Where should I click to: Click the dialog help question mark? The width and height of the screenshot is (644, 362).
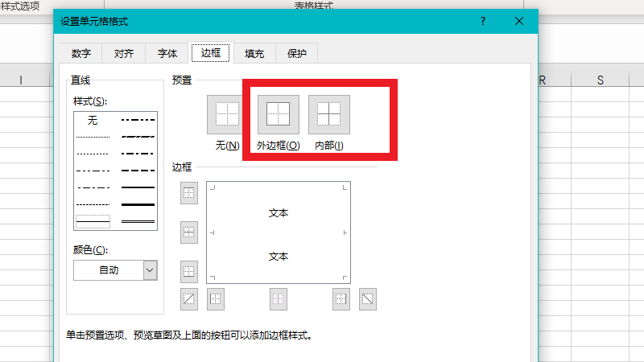[482, 21]
